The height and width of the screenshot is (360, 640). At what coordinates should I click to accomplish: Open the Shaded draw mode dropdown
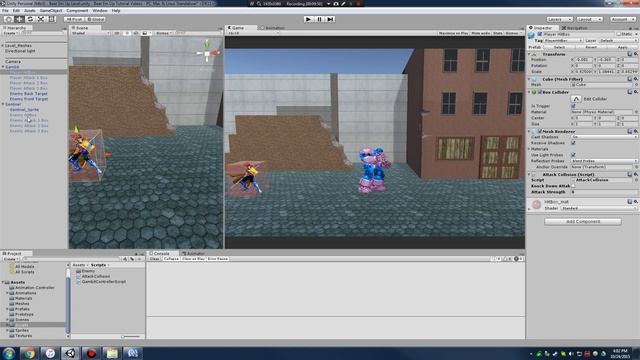[90, 33]
